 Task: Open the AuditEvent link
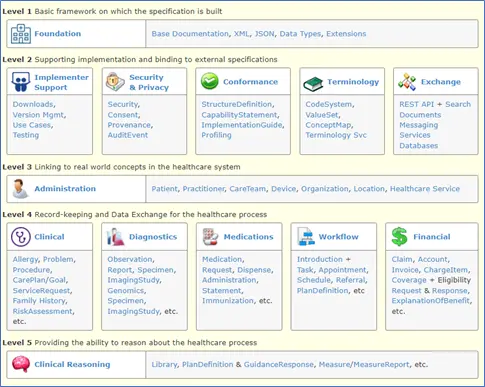coord(128,135)
